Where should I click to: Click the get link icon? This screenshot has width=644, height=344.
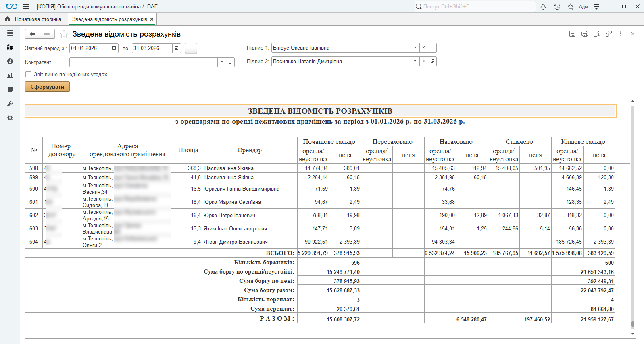609,34
